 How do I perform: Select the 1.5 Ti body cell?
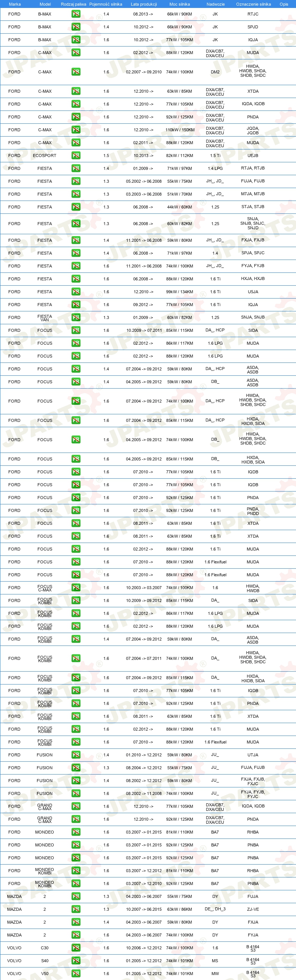tap(215, 156)
